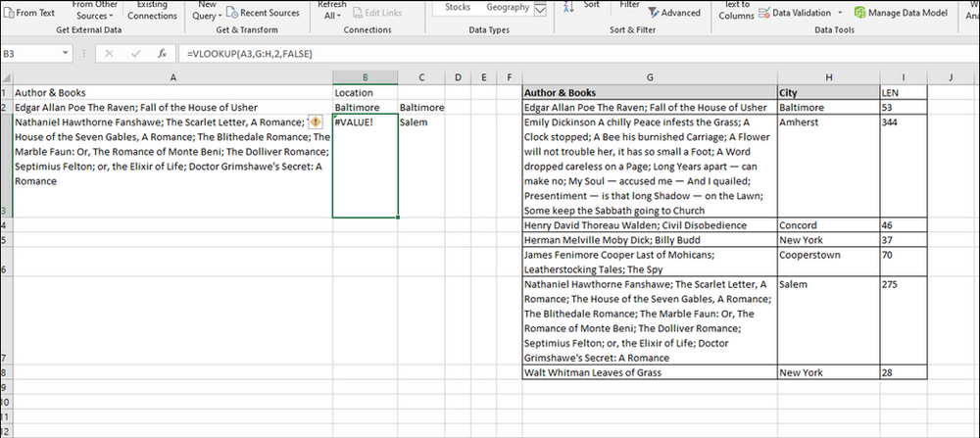980x438 pixels.
Task: Select the Amherst city cell
Action: pos(829,167)
